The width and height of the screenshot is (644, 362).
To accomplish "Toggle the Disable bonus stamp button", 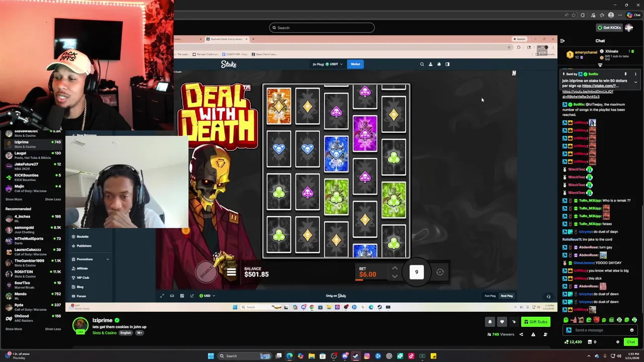I will 206,272.
